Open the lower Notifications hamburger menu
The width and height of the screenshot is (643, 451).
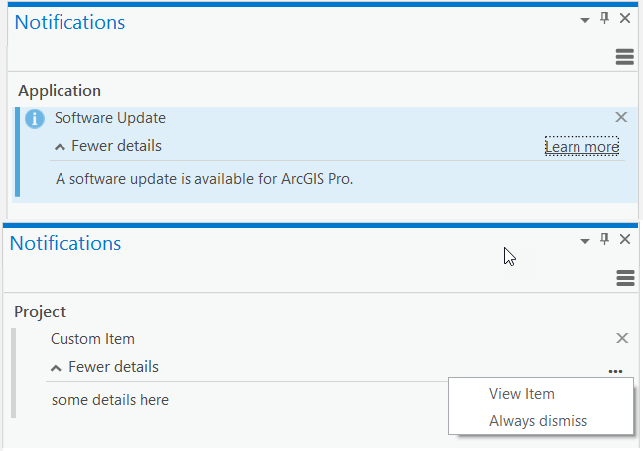(x=626, y=277)
